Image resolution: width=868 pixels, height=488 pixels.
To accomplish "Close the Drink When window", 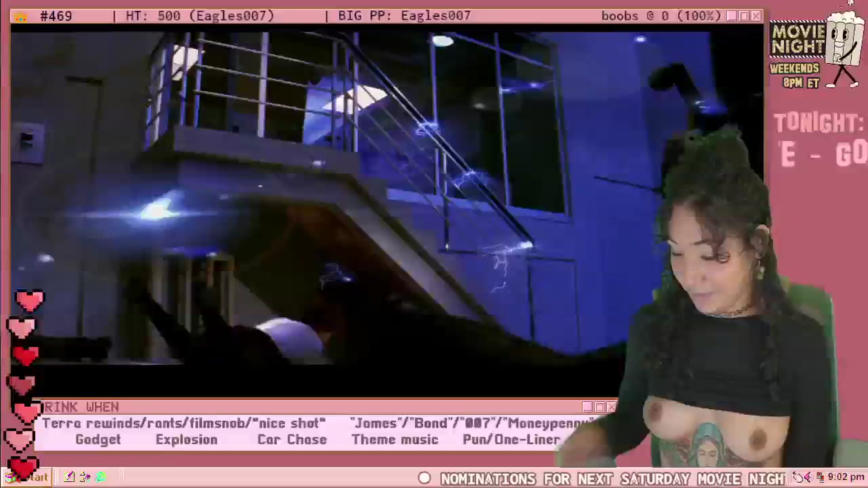I will click(x=611, y=407).
